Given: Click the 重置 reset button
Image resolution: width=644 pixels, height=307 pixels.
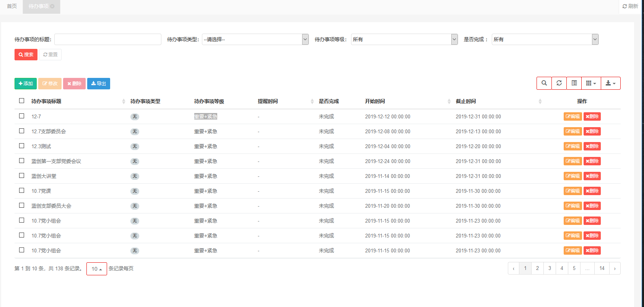Looking at the screenshot, I should 50,55.
